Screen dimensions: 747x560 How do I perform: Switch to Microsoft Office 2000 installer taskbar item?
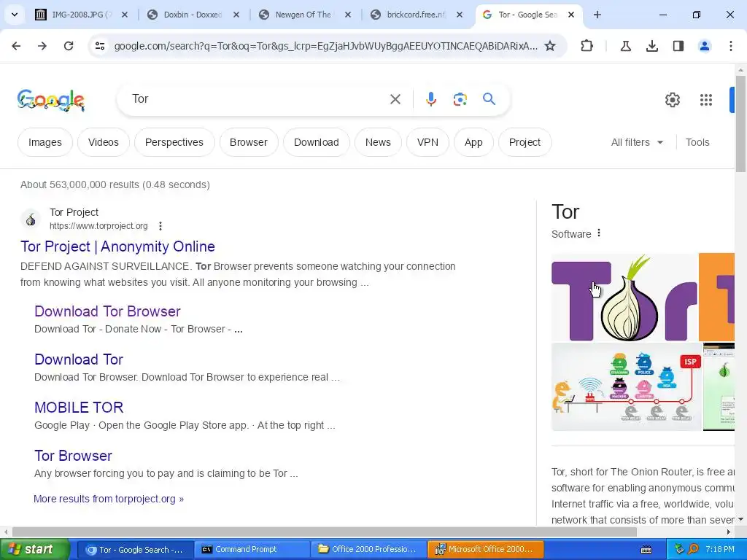pyautogui.click(x=485, y=549)
